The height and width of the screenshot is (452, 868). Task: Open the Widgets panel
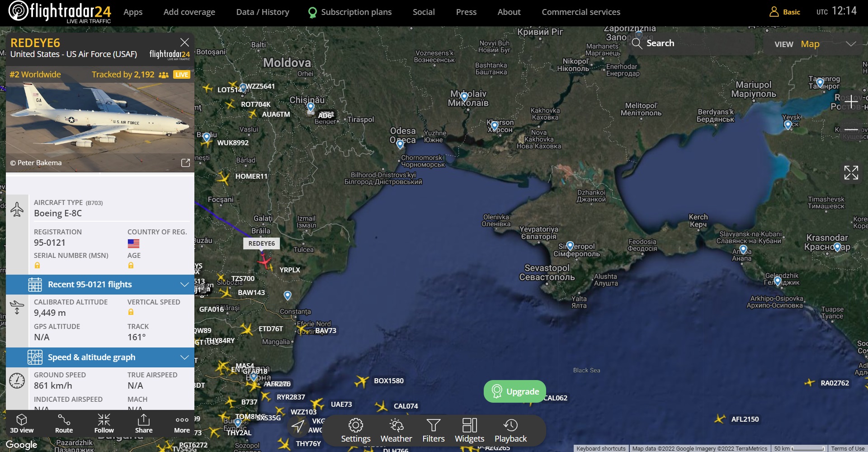(x=469, y=430)
